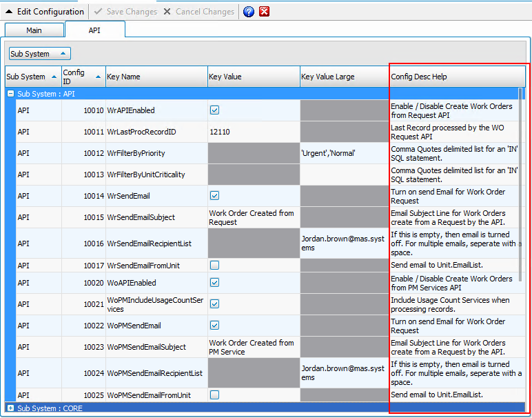Screen dimensions: 532x418
Task: Click 'Include Usage Count Services' description cell
Action: coord(458,304)
